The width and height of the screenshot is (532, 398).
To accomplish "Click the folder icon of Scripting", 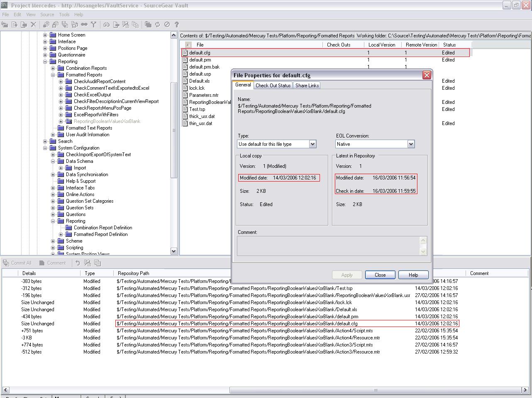I will 61,248.
